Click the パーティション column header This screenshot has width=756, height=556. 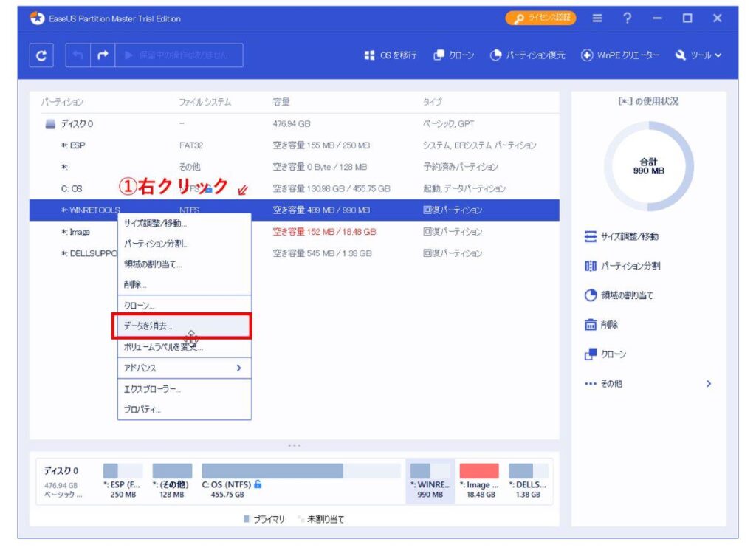click(62, 102)
